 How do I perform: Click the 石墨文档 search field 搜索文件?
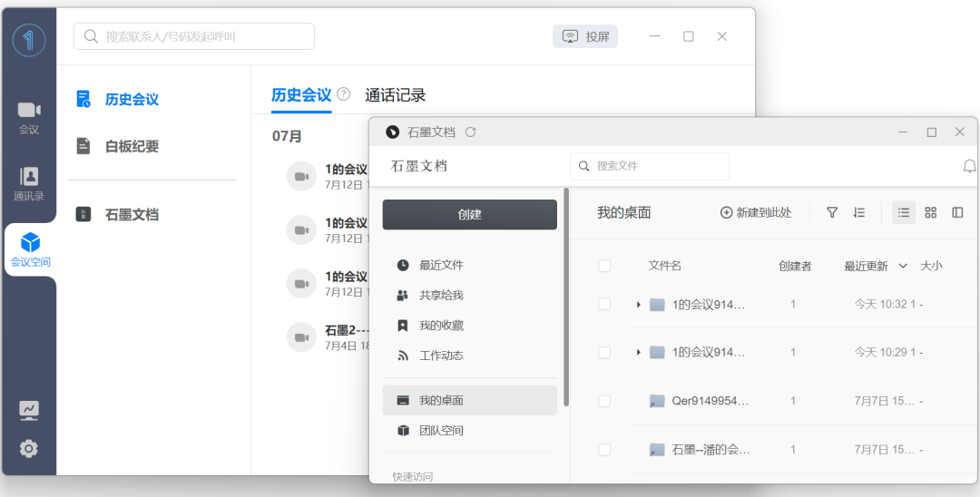coord(650,166)
